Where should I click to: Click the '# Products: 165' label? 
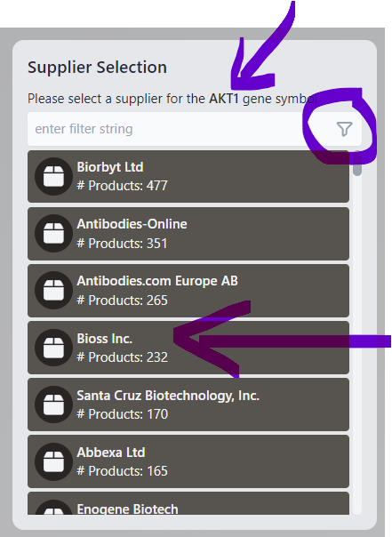(122, 471)
